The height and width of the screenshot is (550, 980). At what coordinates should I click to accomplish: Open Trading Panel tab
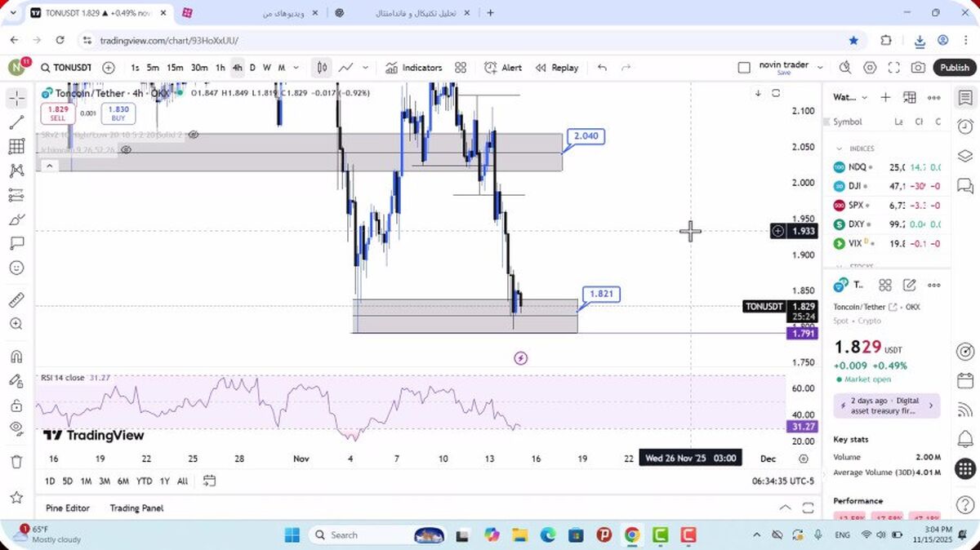(x=136, y=508)
